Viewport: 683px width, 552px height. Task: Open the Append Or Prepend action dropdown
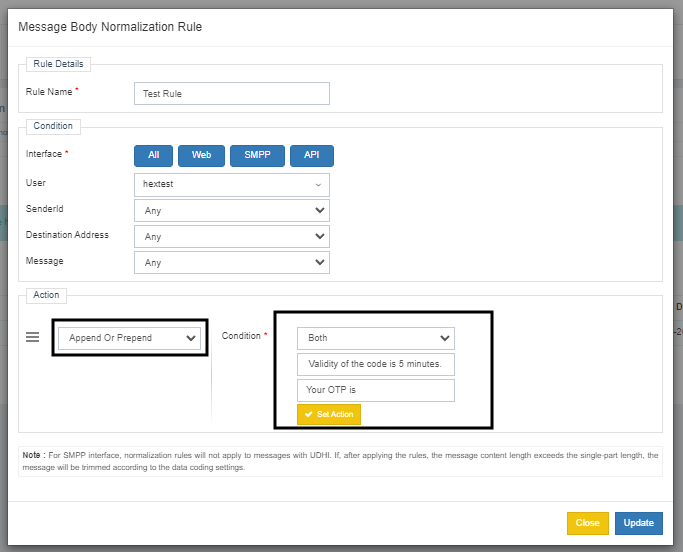coord(130,338)
